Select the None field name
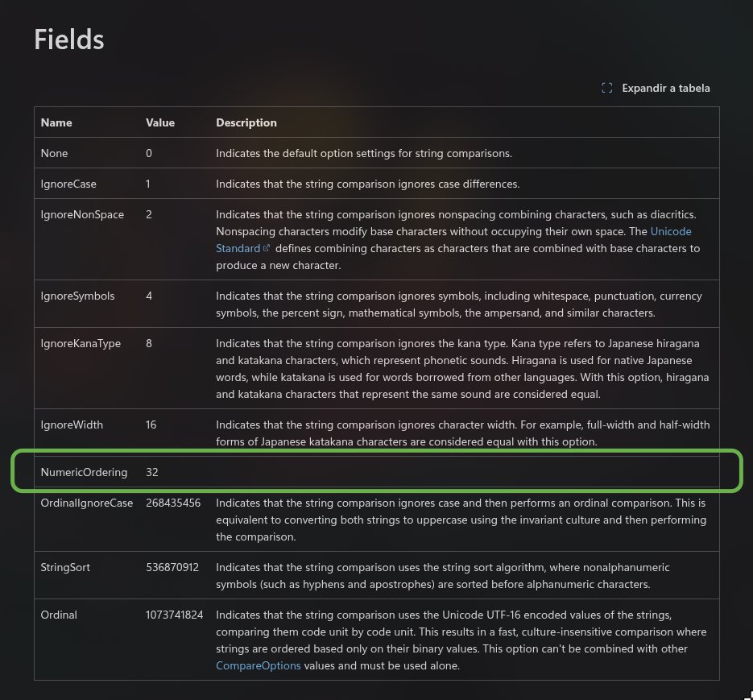 (x=54, y=153)
